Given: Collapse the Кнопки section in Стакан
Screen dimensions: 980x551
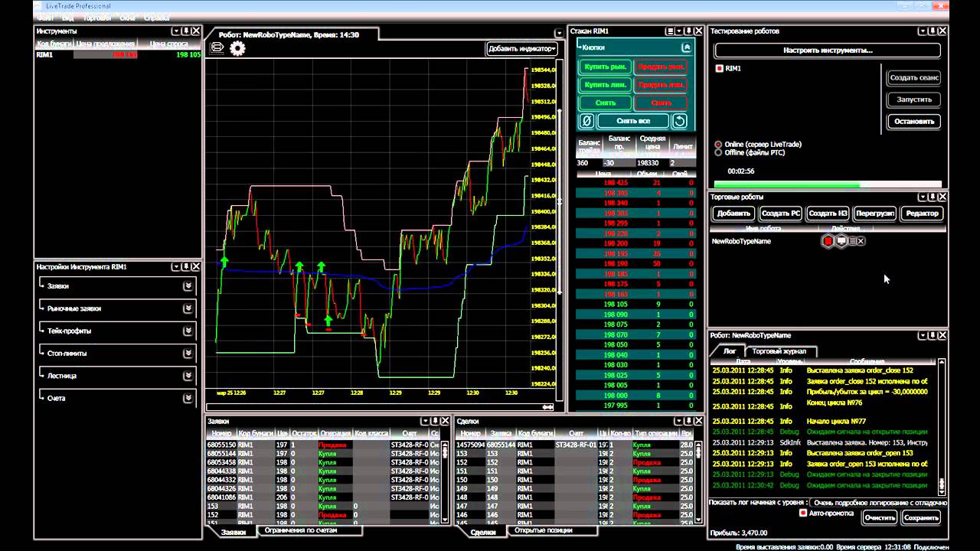Looking at the screenshot, I should pos(686,47).
